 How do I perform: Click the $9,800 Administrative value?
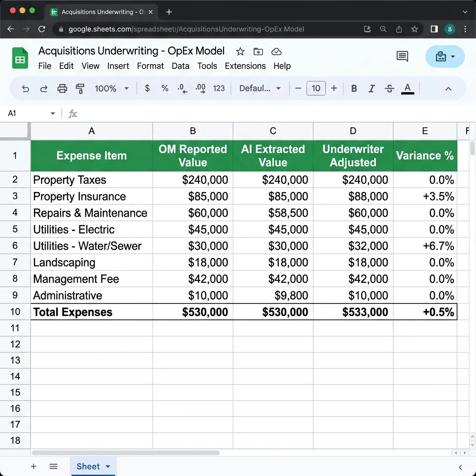[273, 295]
